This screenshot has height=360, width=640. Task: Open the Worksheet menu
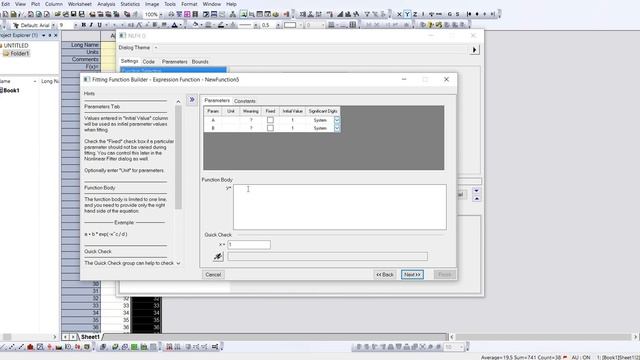[80, 4]
